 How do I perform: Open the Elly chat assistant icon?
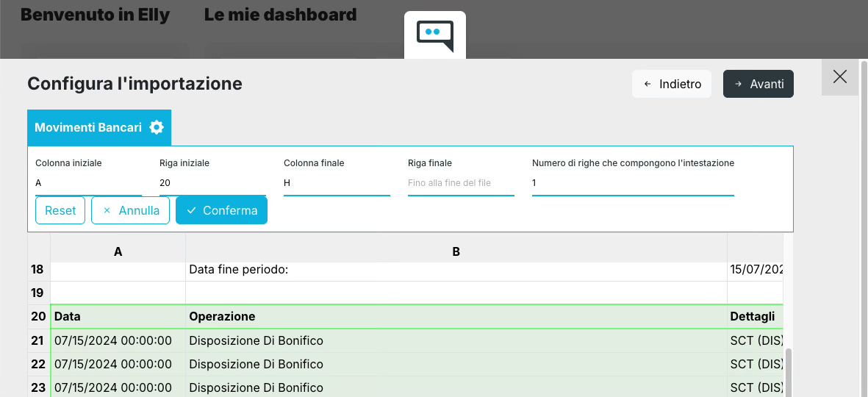click(x=435, y=35)
